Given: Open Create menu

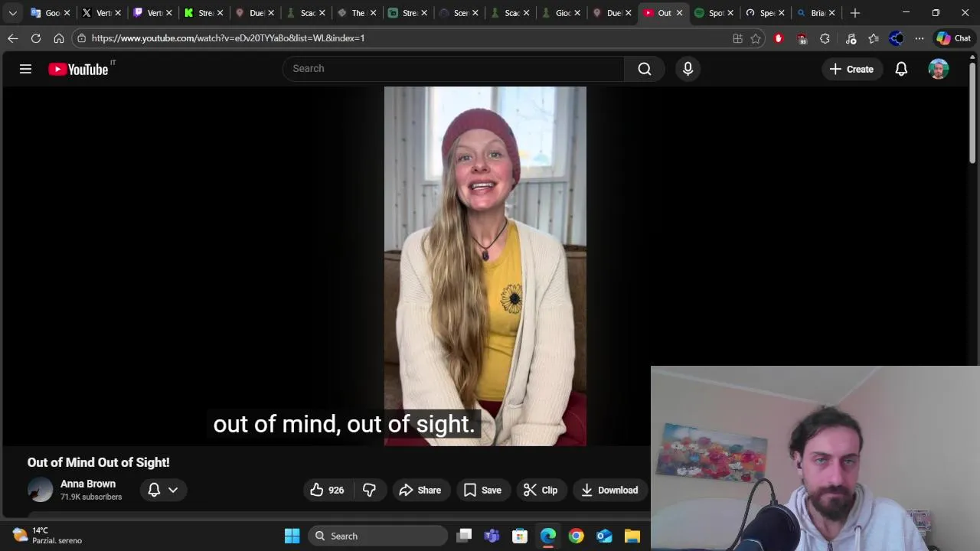Looking at the screenshot, I should pyautogui.click(x=851, y=69).
